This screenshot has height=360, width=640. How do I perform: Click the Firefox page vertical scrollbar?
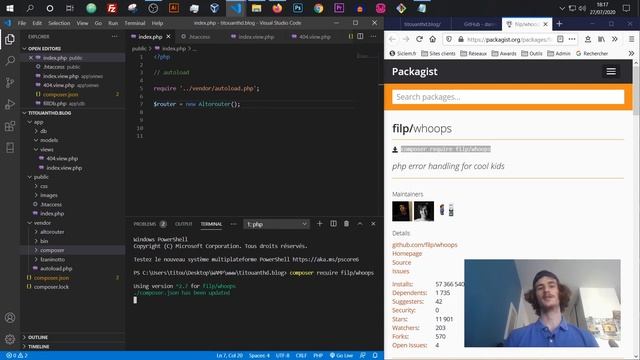[x=636, y=91]
